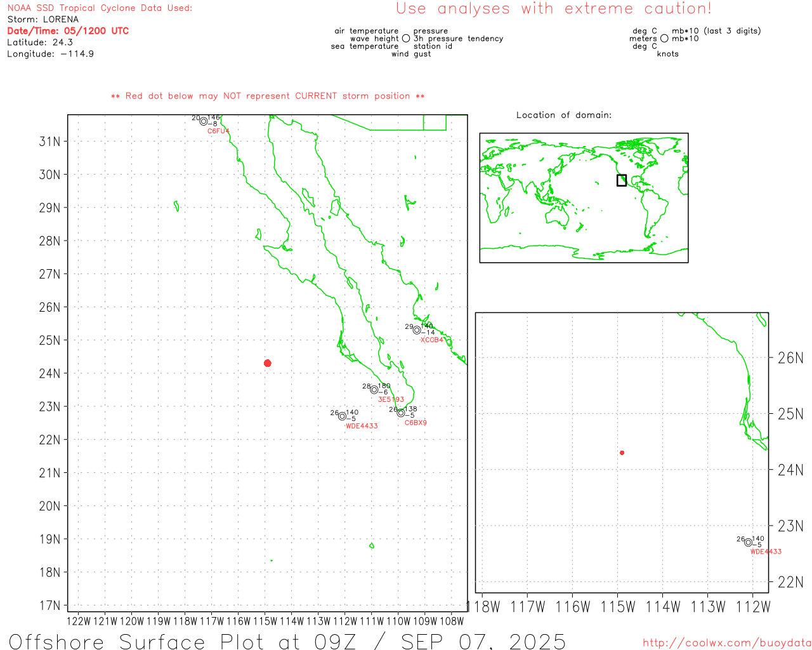
Task: Click the red '3E5193' station id label
Action: (391, 400)
